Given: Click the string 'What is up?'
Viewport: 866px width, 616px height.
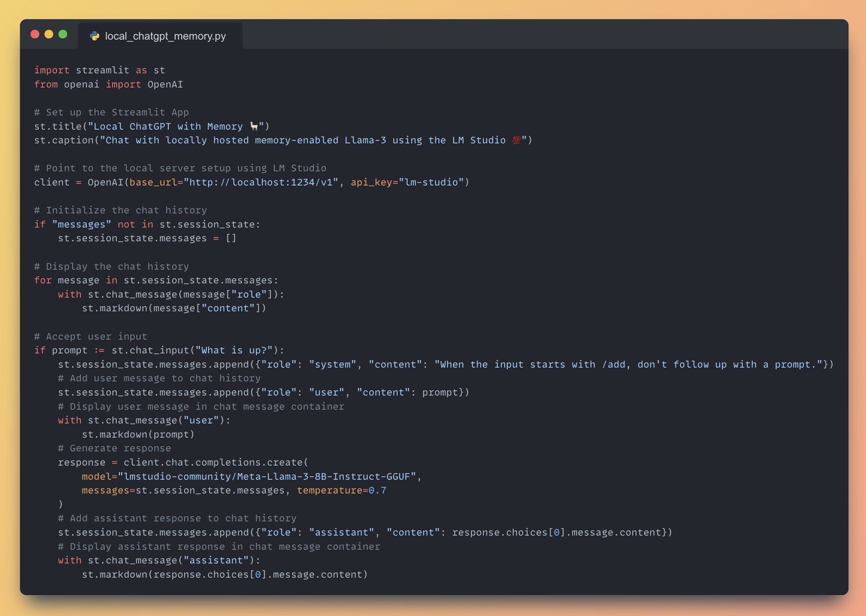Looking at the screenshot, I should tap(234, 350).
